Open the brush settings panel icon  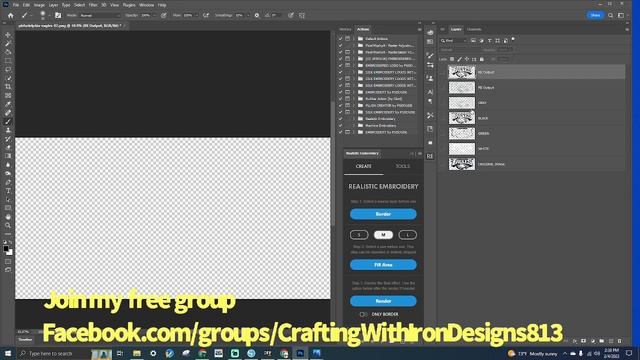coord(58,16)
